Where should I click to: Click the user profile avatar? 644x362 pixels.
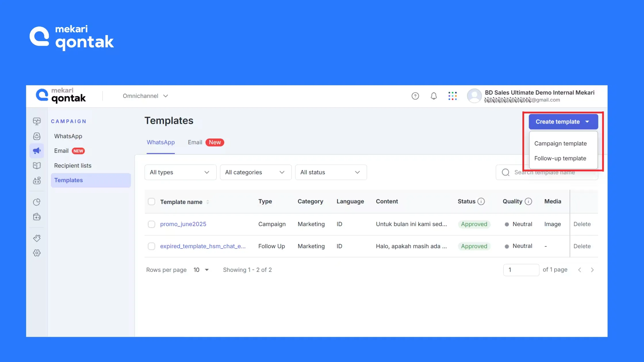tap(474, 96)
